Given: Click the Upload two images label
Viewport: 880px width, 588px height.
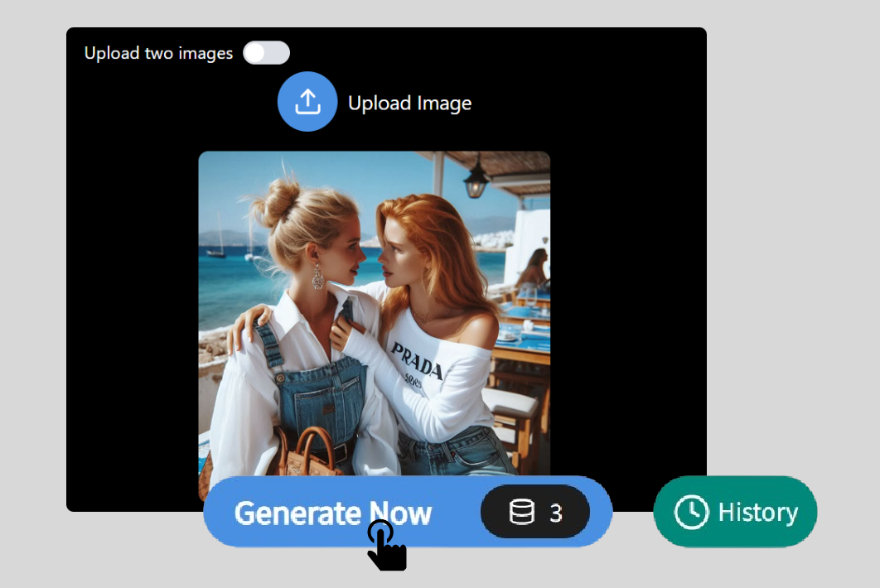Looking at the screenshot, I should [x=158, y=53].
